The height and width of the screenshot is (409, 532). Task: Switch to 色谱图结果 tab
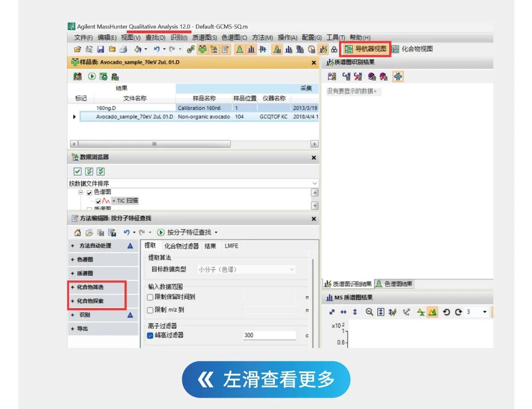click(x=395, y=284)
